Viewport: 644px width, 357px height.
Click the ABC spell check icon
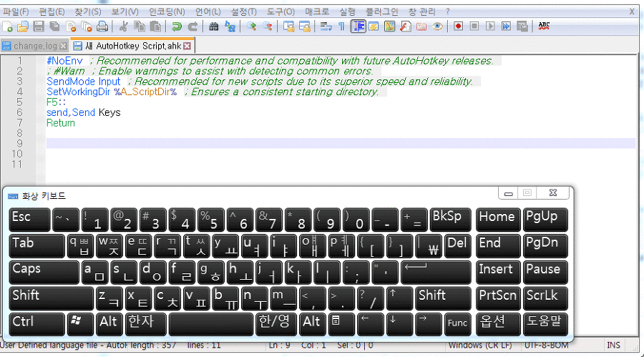(x=544, y=26)
